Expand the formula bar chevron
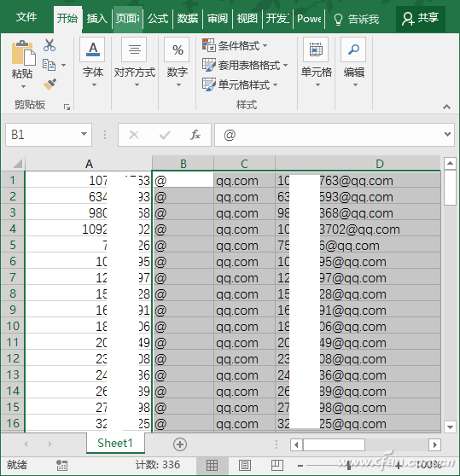This screenshot has width=460, height=476. tap(447, 134)
